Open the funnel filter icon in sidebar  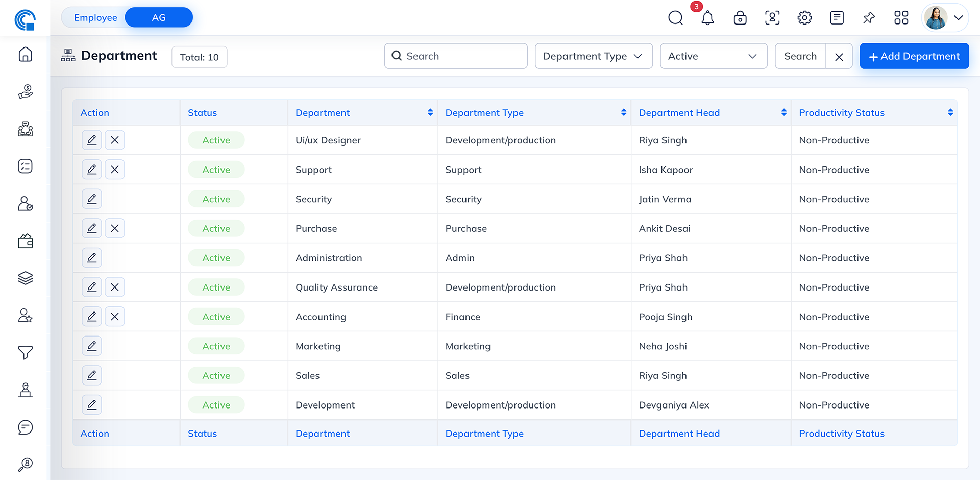(x=26, y=352)
